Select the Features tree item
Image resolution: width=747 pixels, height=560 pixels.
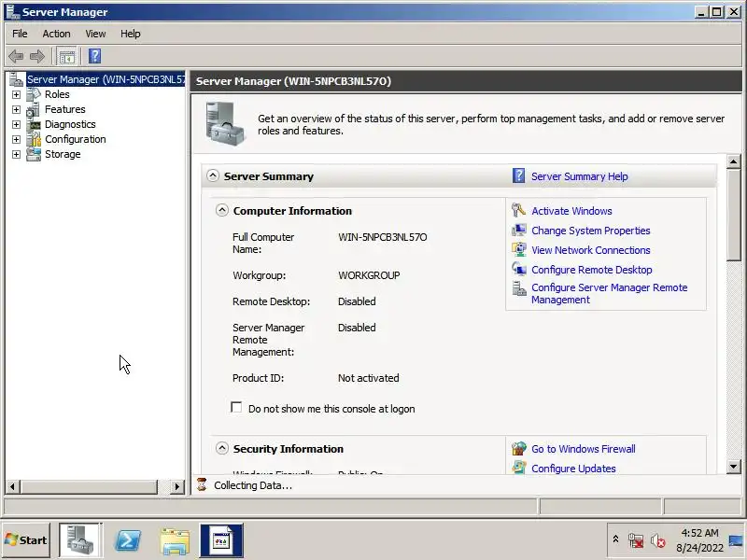(64, 109)
